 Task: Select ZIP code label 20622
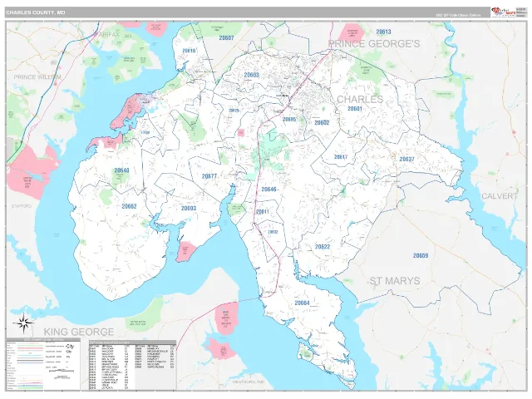coord(323,247)
